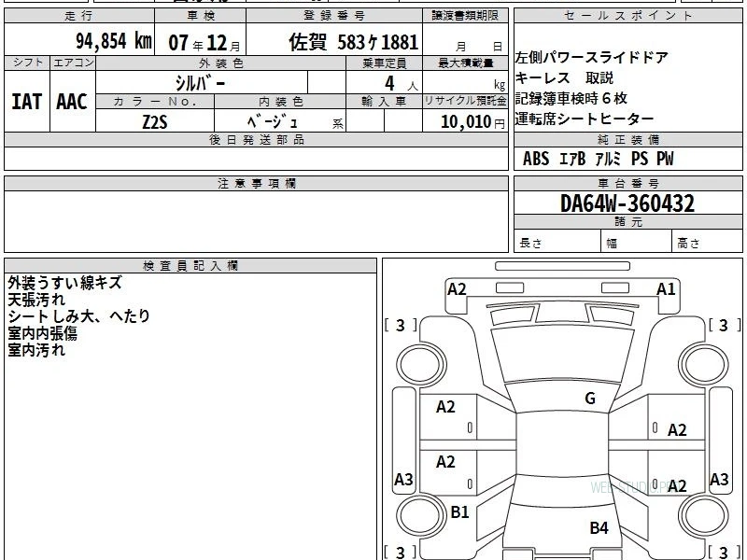Click inspector note "天張汚れ"

[36, 300]
